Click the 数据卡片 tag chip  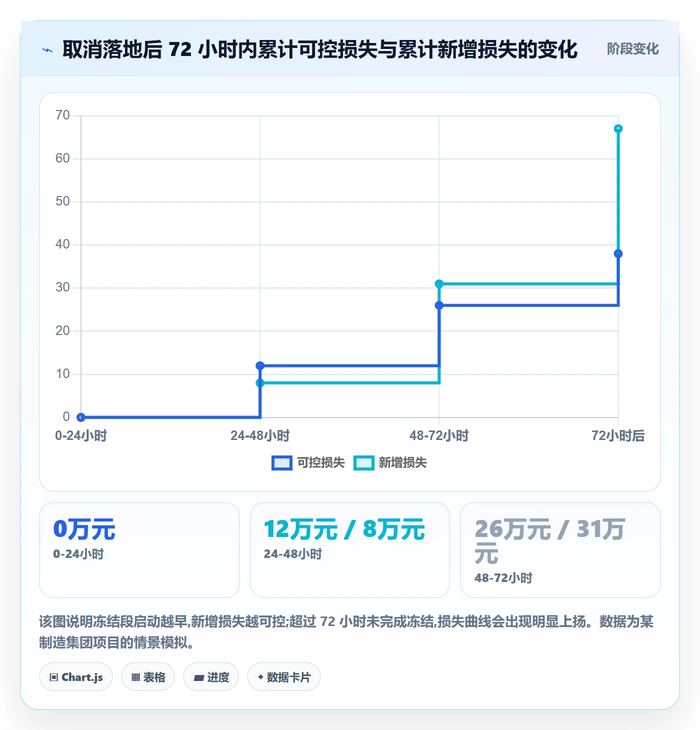tap(284, 677)
